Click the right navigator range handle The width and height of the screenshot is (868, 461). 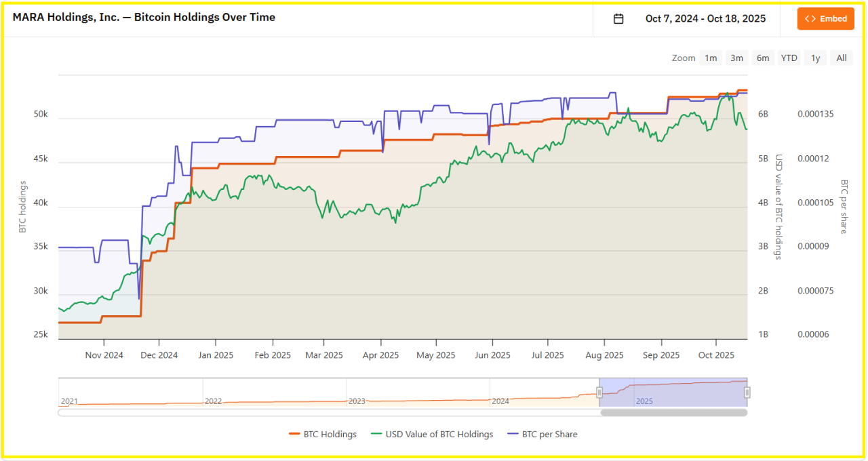pyautogui.click(x=747, y=393)
